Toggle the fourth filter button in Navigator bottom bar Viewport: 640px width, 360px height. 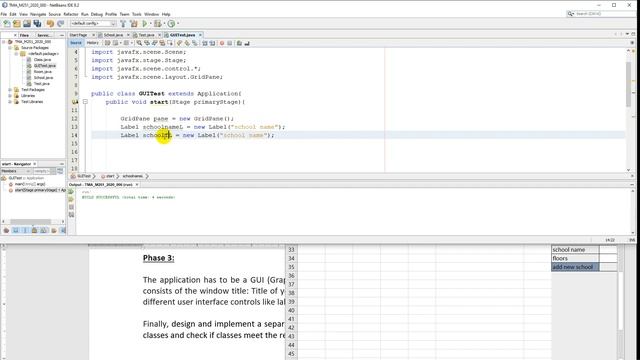tap(34, 231)
